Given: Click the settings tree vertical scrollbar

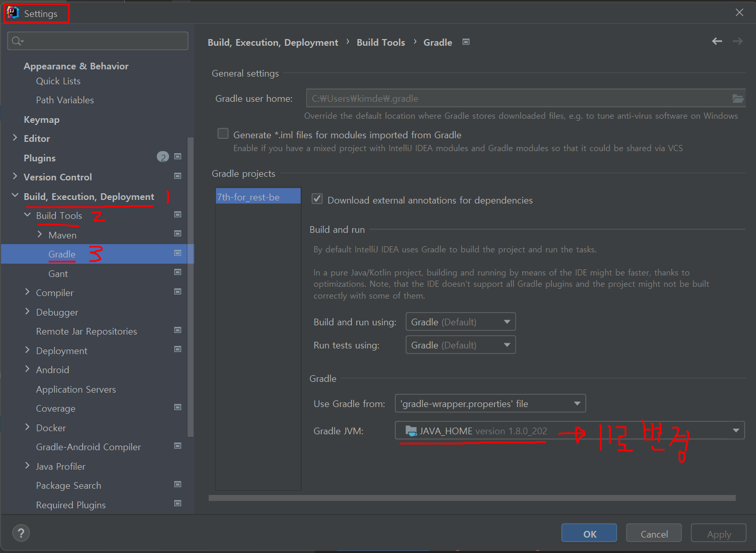Looking at the screenshot, I should [x=191, y=287].
